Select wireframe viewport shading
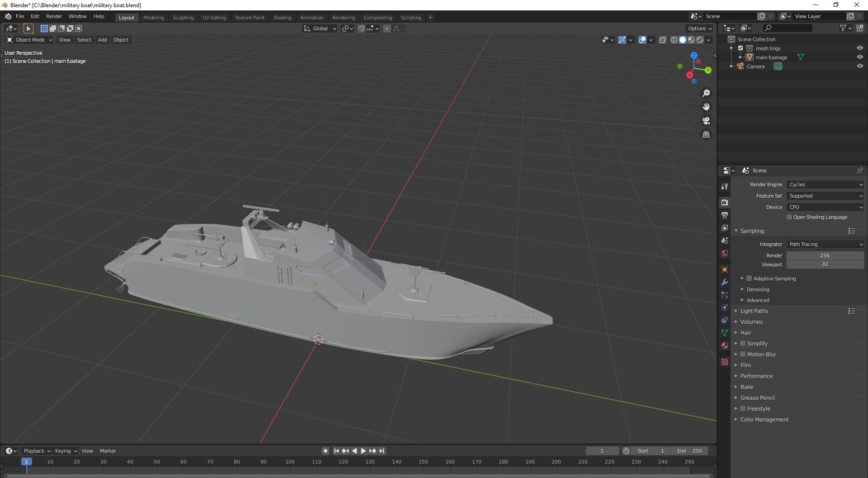The width and height of the screenshot is (868, 478). pyautogui.click(x=674, y=40)
